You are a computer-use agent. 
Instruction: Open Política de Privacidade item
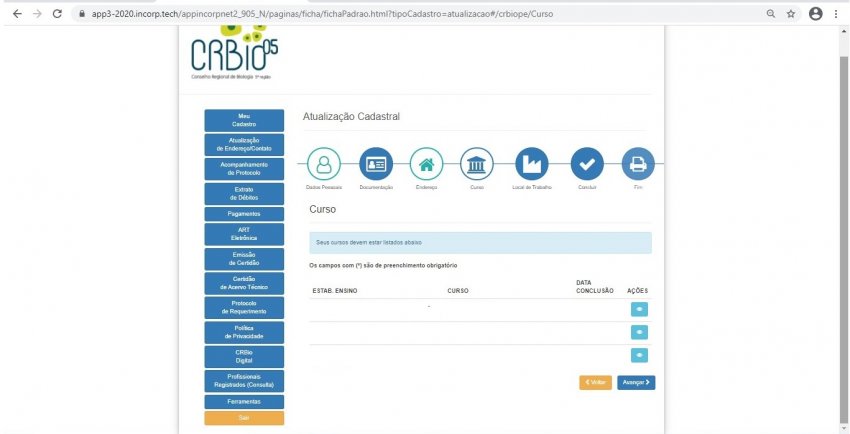tap(244, 332)
